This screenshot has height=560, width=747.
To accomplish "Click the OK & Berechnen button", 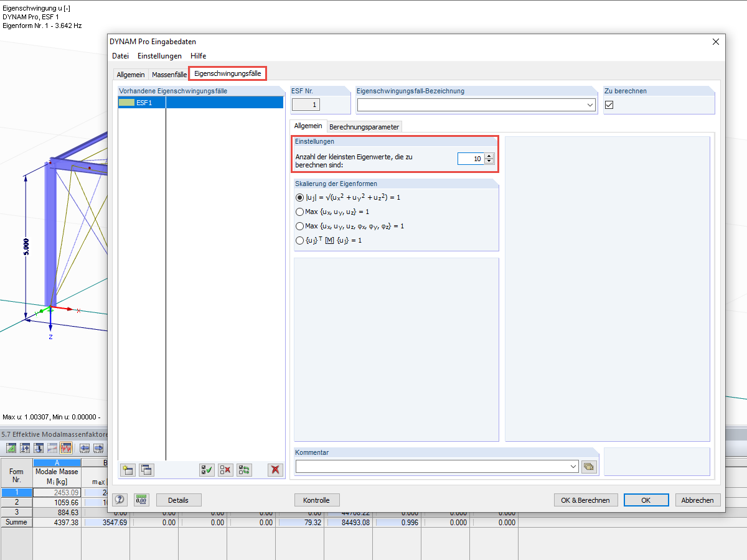I will pos(586,500).
